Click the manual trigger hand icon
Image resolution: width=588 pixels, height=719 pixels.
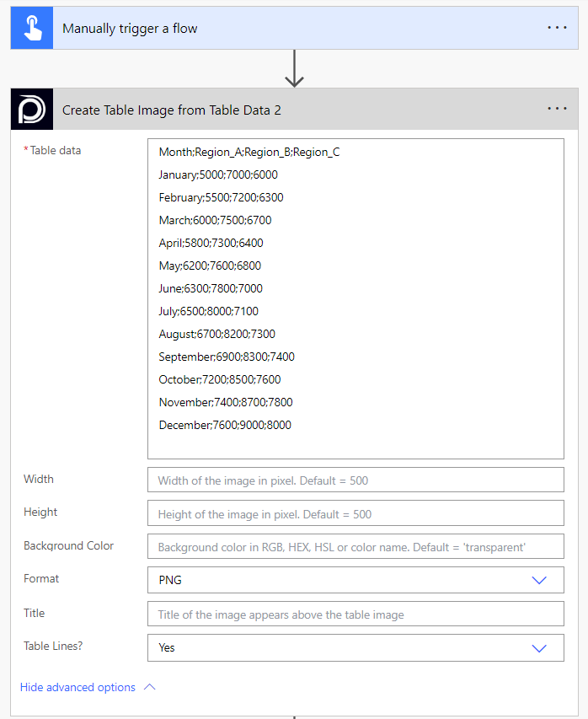coord(32,28)
